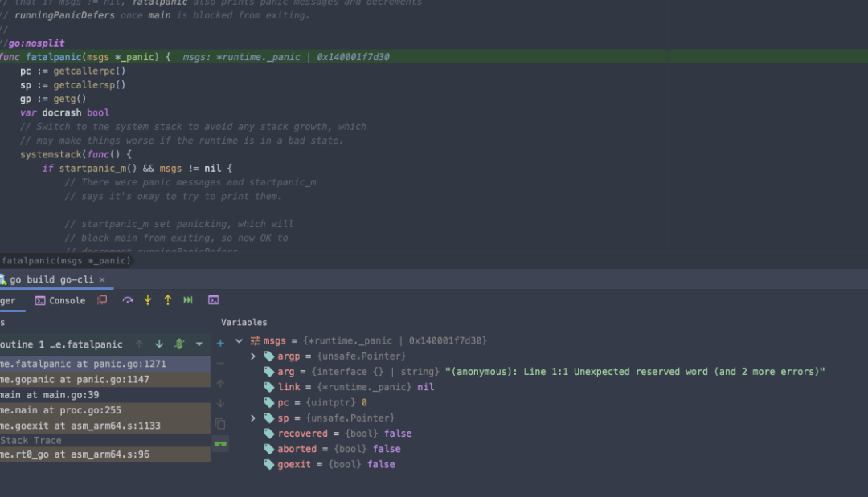The height and width of the screenshot is (497, 868).
Task: Go to previous frame with up arrow
Action: point(139,344)
